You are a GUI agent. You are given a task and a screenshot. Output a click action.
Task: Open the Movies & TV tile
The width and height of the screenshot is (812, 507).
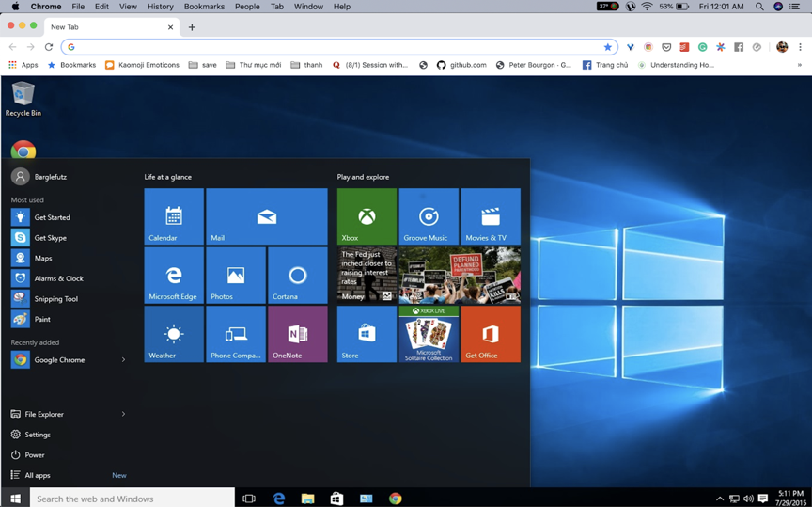point(491,216)
